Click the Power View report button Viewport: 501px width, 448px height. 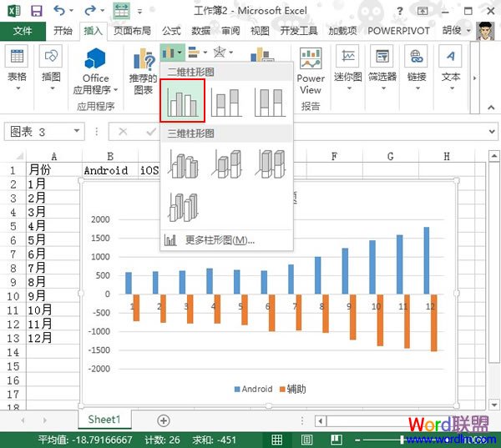click(311, 71)
